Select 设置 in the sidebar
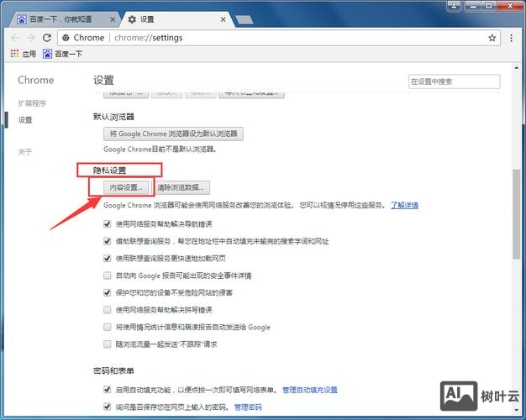The image size is (526, 420). 25,120
